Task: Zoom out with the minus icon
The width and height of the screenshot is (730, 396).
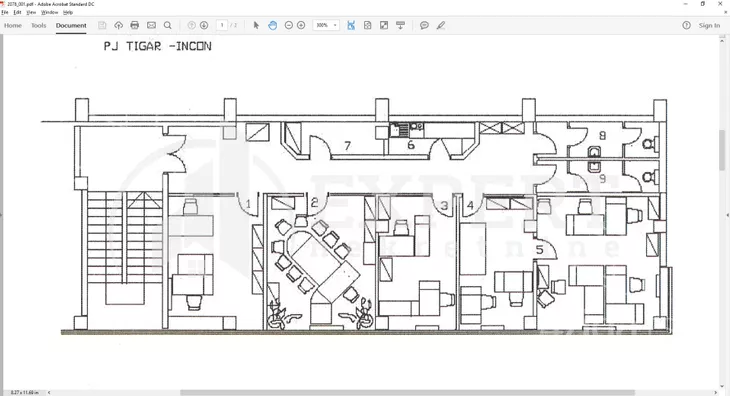Action: [289, 25]
